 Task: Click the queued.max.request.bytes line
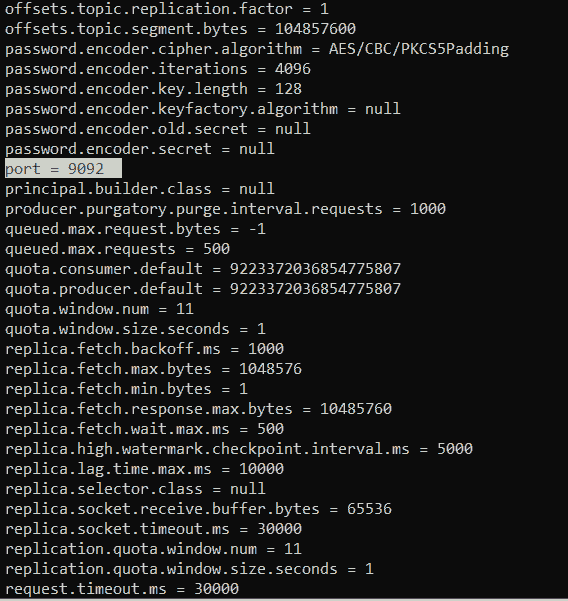135,229
